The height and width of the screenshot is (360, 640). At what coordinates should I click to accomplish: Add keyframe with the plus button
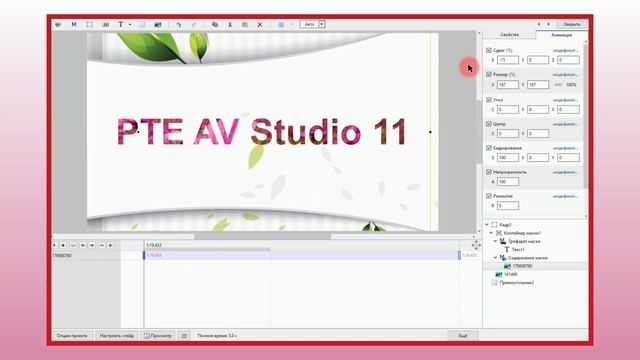(x=111, y=245)
